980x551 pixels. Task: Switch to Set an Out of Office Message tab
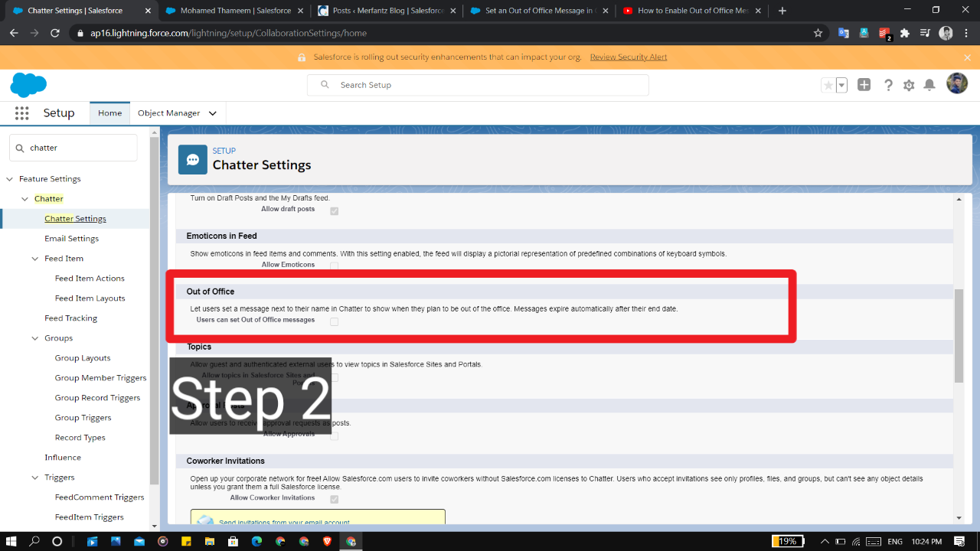coord(539,11)
